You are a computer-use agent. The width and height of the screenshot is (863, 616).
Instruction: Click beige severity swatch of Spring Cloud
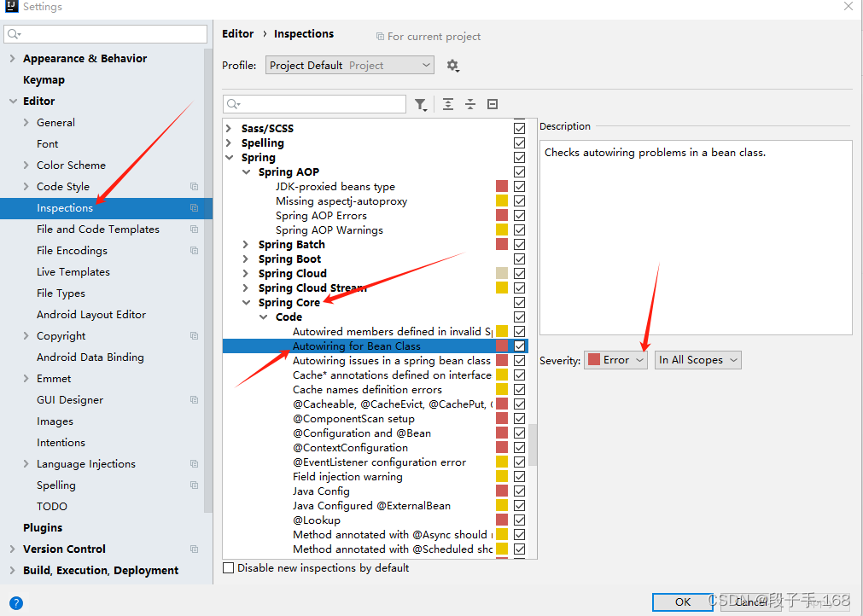[x=501, y=273]
